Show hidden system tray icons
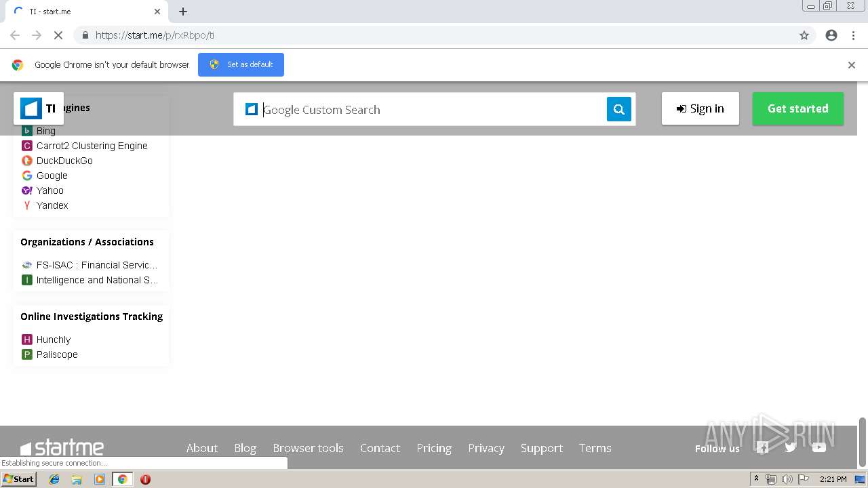 point(756,479)
